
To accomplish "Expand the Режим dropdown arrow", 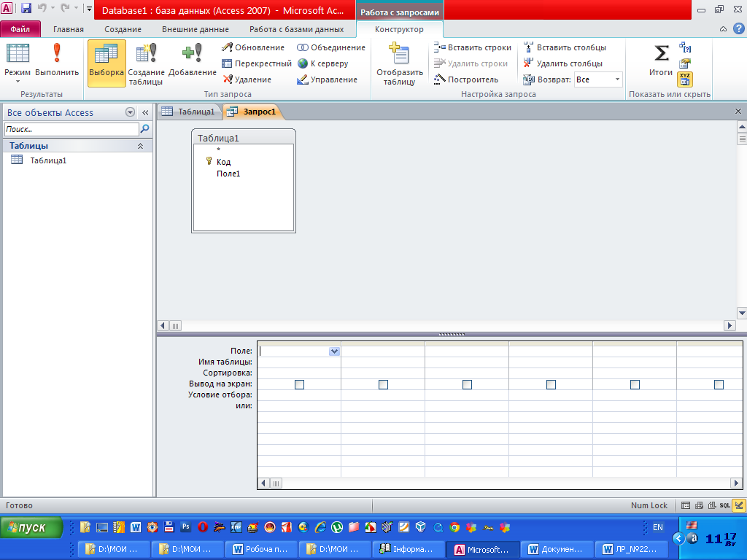I will (18, 82).
